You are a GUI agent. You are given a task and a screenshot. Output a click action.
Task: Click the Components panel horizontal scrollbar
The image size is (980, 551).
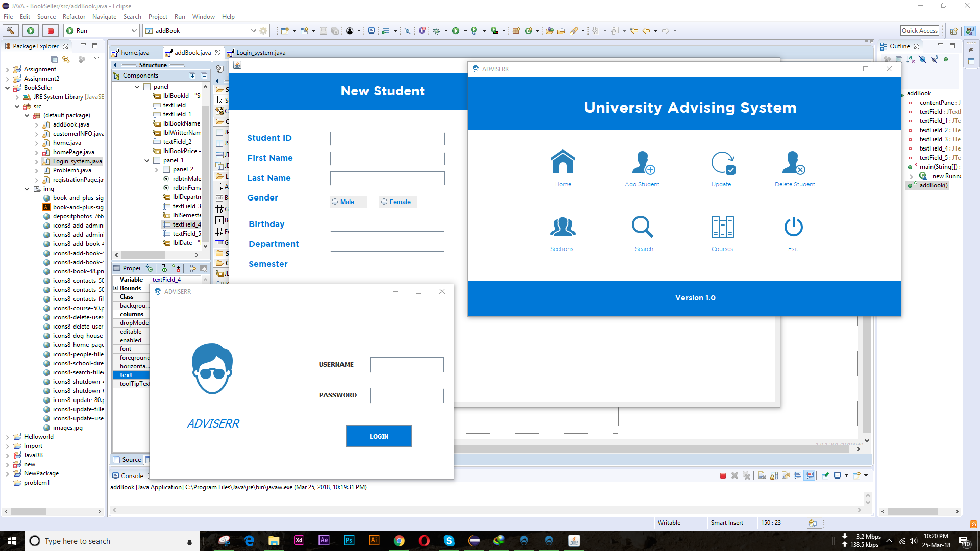143,255
